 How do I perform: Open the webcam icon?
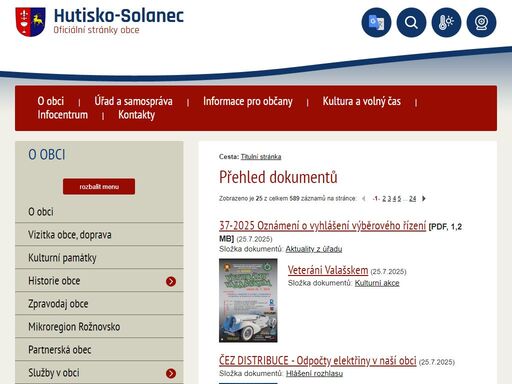[x=481, y=22]
